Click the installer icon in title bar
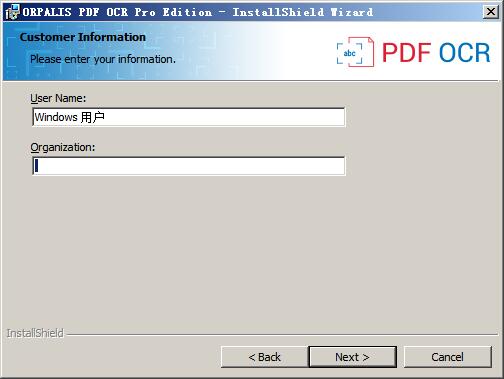The image size is (504, 379). pyautogui.click(x=12, y=12)
